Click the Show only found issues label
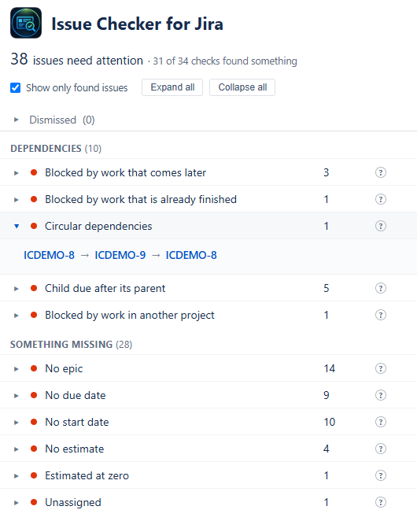Image resolution: width=417 pixels, height=532 pixels. (77, 88)
